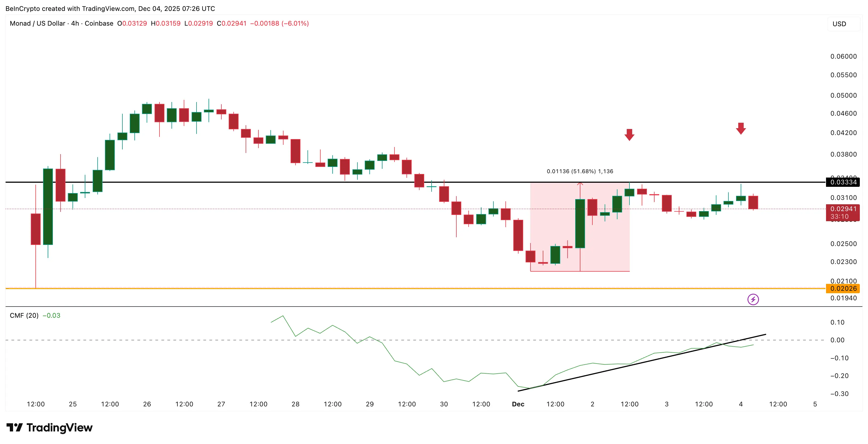Select the open price value O0.03129
The width and height of the screenshot is (868, 444).
[x=131, y=24]
